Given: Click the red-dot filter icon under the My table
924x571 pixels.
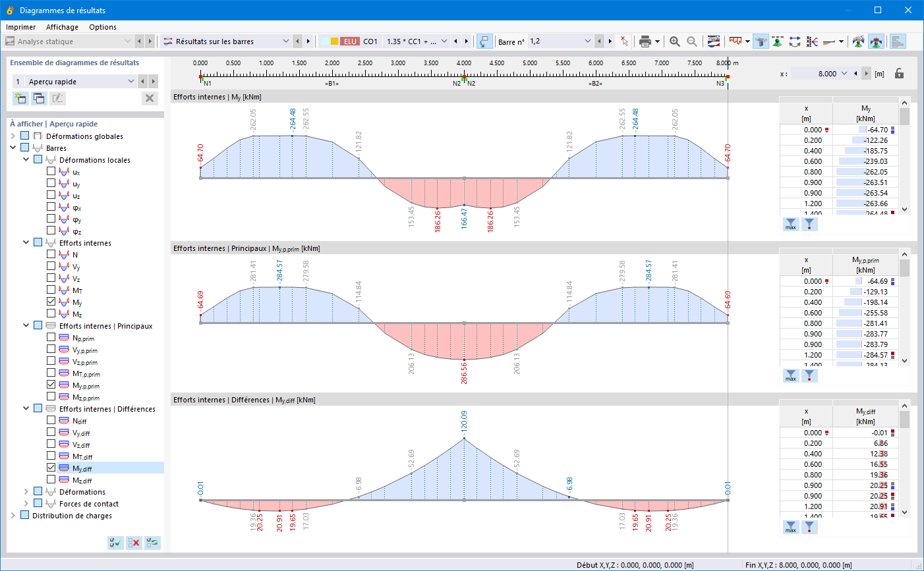Looking at the screenshot, I should point(810,224).
